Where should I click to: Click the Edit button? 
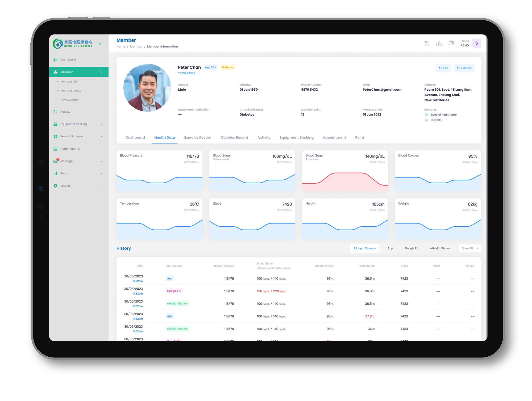click(x=443, y=68)
